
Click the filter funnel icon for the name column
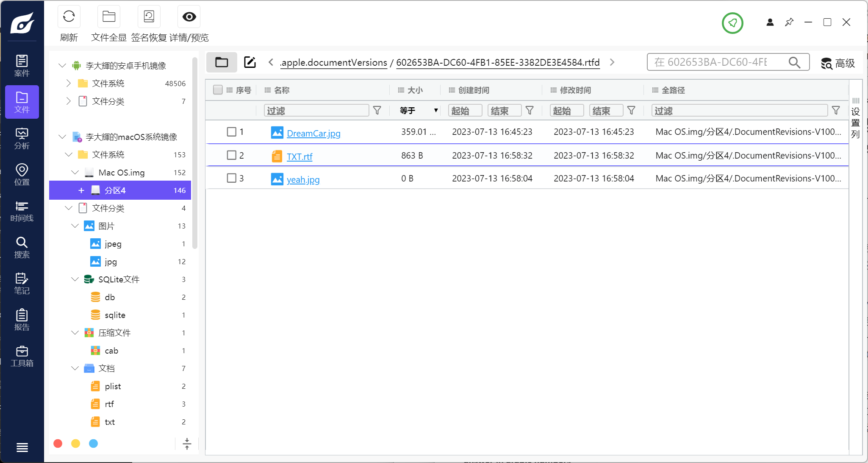click(377, 111)
